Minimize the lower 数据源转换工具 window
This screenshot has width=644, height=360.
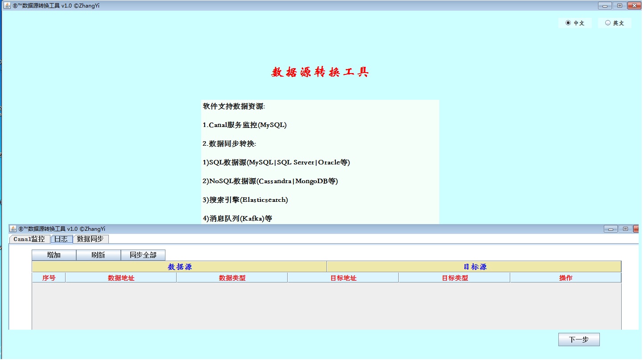pos(611,229)
